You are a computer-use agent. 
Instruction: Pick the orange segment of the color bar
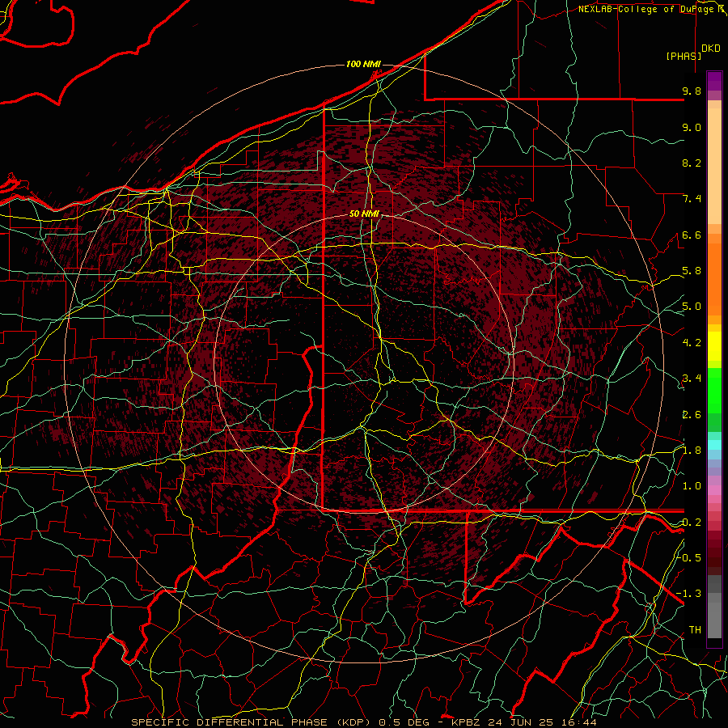point(714,275)
